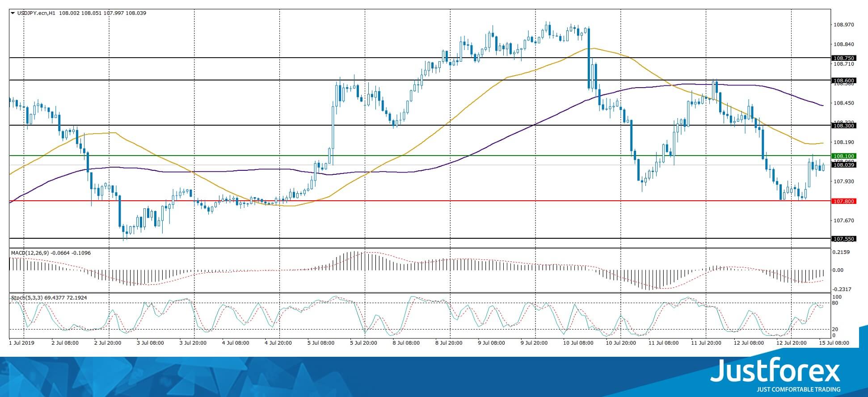Click the 107.930 price axis value
Viewport: 868px width, 397px height.
click(844, 181)
